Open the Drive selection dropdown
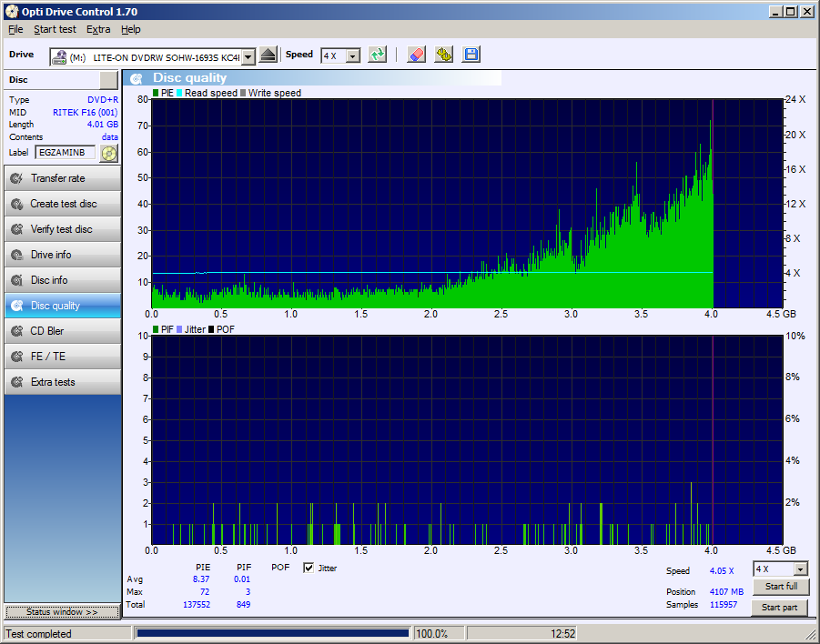This screenshot has width=820, height=644. pos(249,57)
